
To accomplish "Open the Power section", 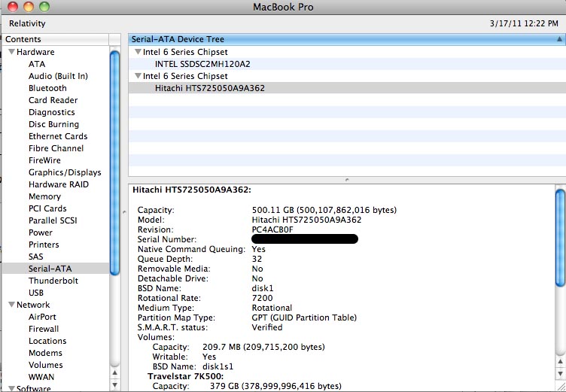I will (x=41, y=232).
